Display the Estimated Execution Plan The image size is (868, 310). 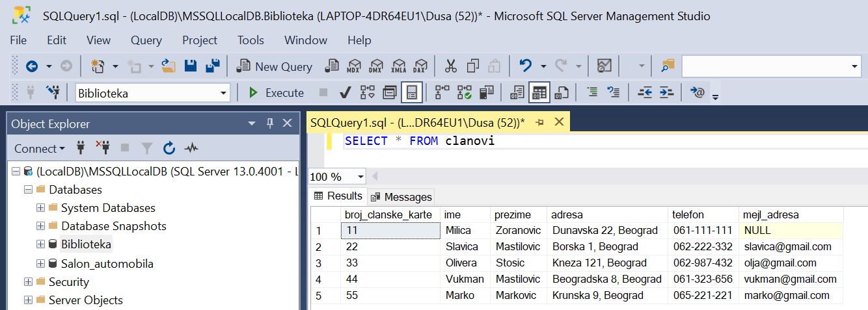pos(368,93)
